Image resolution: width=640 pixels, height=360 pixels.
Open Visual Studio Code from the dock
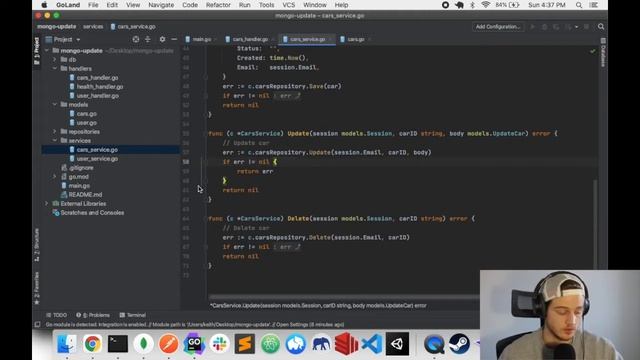click(372, 344)
